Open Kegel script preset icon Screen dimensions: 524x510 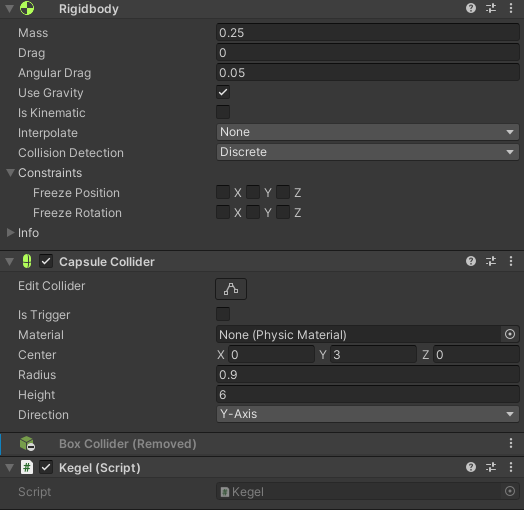[x=491, y=467]
